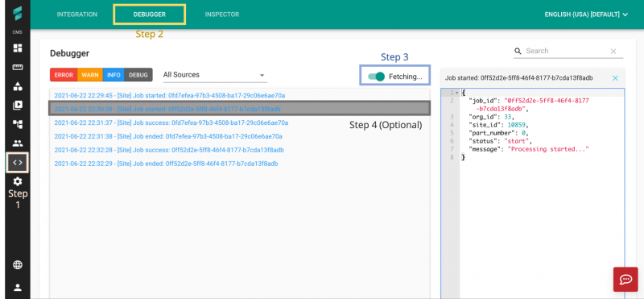The image size is (644, 299).
Task: Toggle the Fetching switch off
Action: click(376, 77)
